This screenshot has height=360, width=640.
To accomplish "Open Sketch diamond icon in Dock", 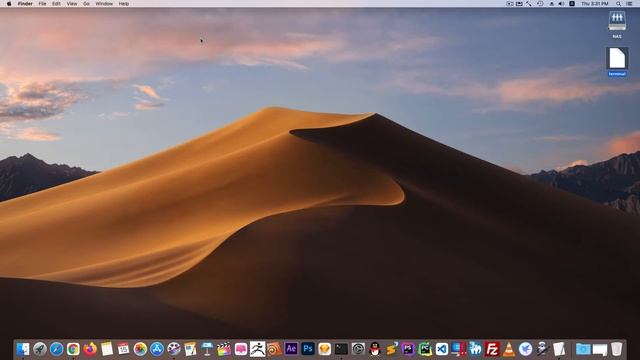I will pyautogui.click(x=324, y=349).
